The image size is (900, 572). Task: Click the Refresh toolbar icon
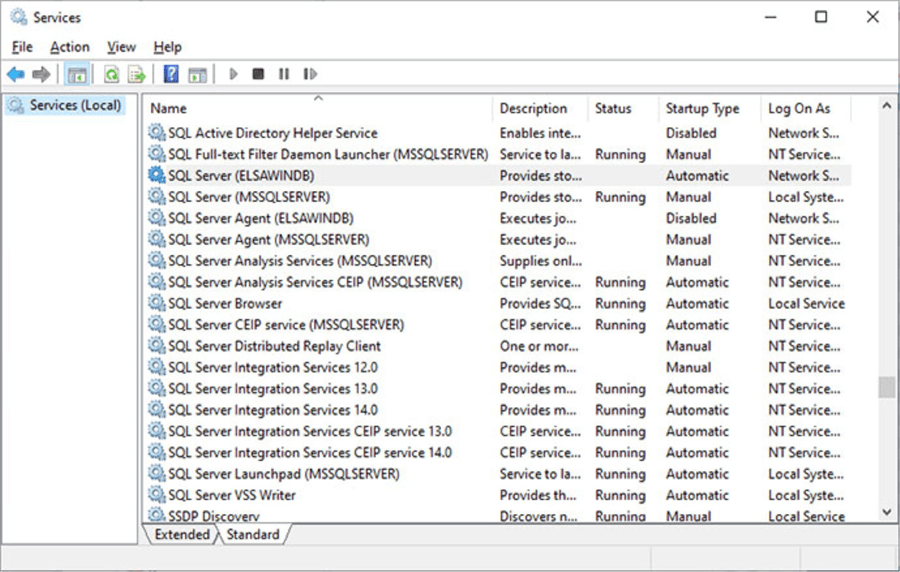point(111,74)
